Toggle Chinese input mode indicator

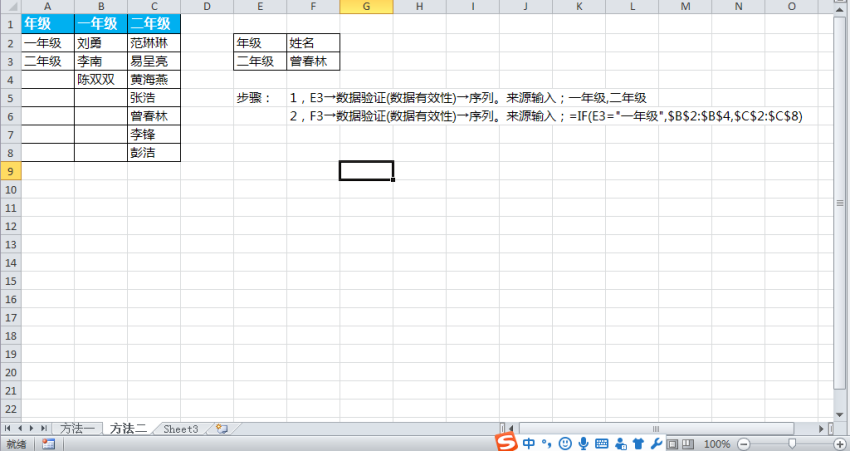point(529,443)
